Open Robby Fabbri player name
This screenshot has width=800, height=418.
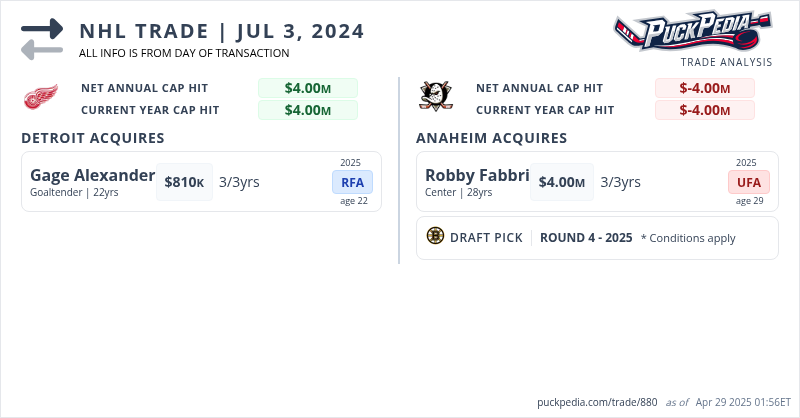[x=477, y=175]
